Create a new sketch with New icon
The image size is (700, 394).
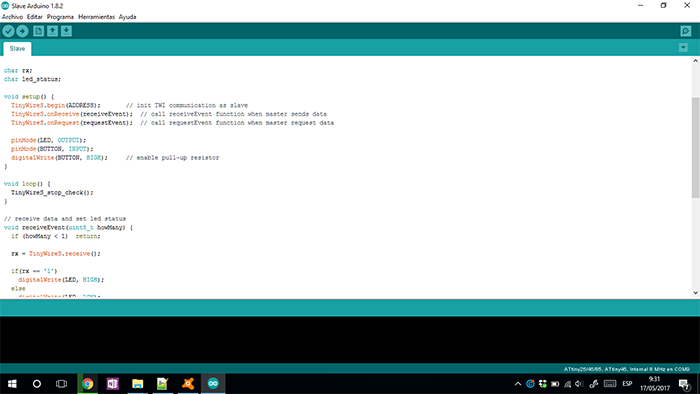coord(39,31)
